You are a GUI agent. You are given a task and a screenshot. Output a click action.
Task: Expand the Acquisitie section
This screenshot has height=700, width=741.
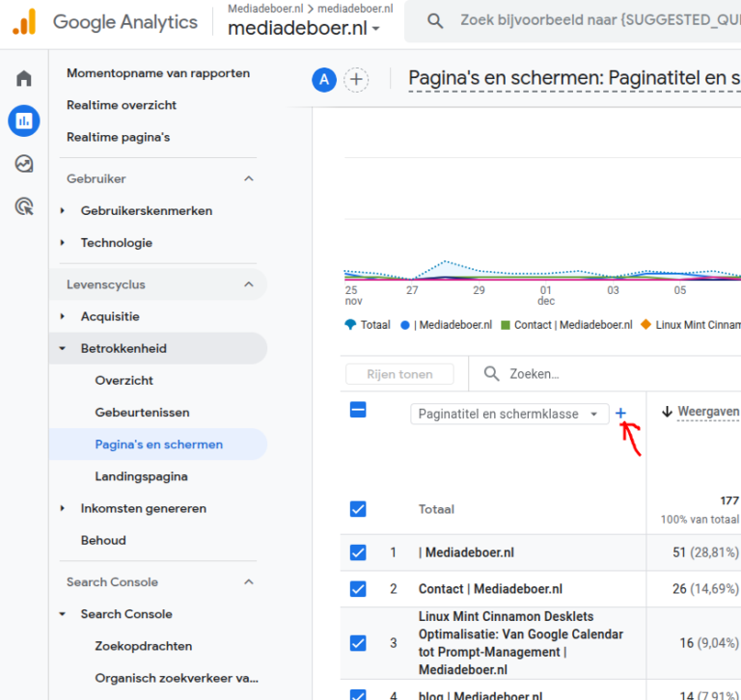click(x=110, y=316)
